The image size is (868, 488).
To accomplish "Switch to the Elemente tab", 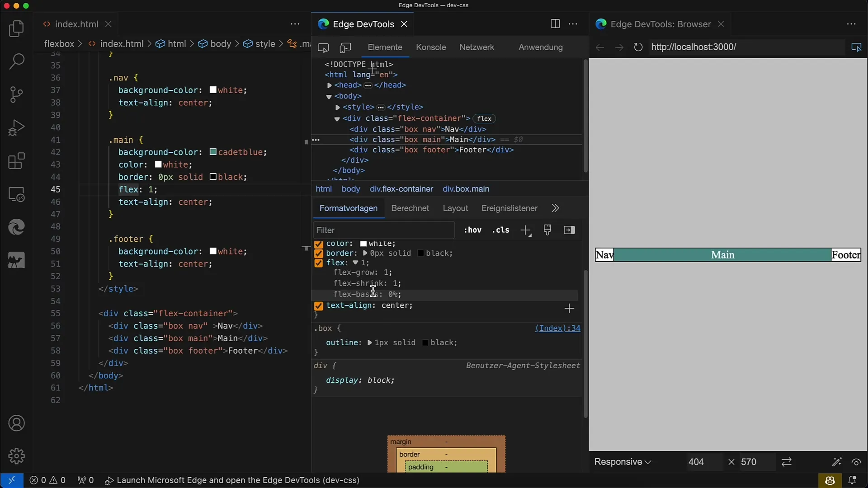I will (385, 47).
